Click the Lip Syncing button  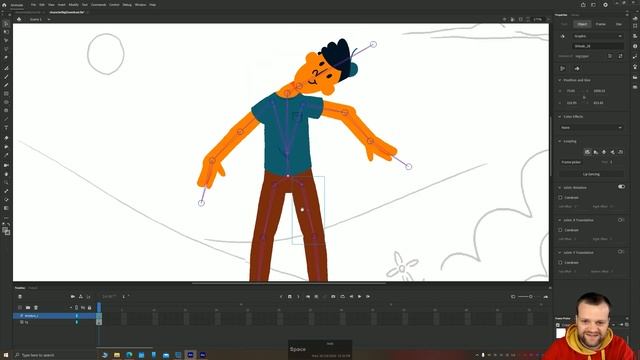coord(591,174)
